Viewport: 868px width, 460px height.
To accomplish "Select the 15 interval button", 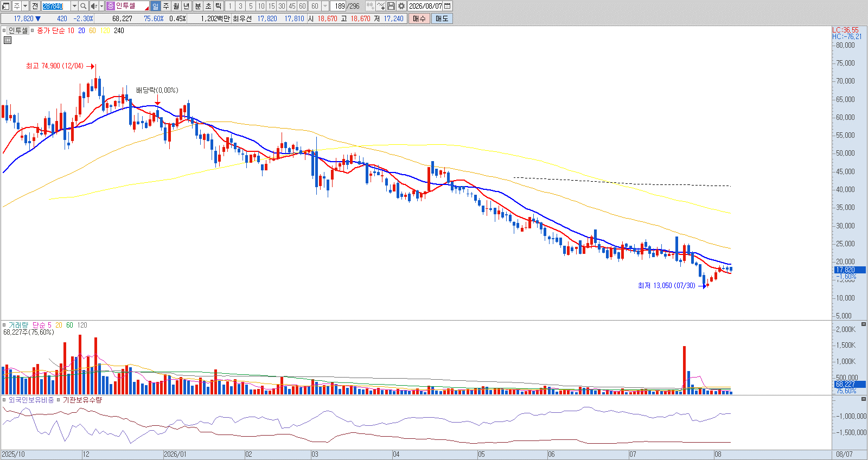I will (x=271, y=6).
